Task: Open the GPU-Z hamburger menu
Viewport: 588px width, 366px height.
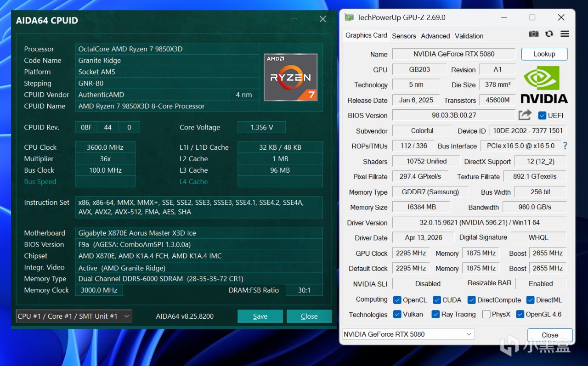Action: (x=565, y=34)
